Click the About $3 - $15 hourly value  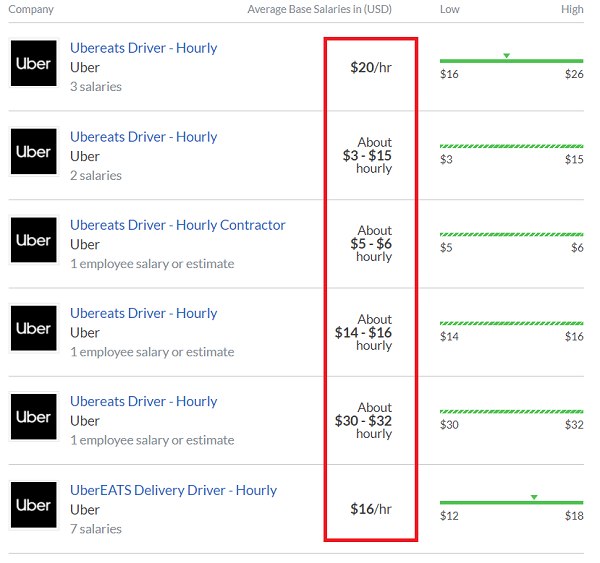point(367,155)
